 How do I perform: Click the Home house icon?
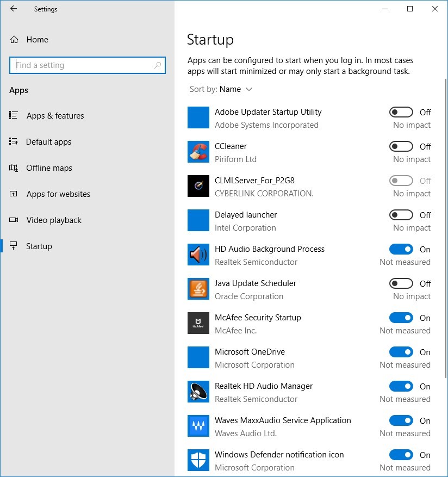(x=14, y=40)
